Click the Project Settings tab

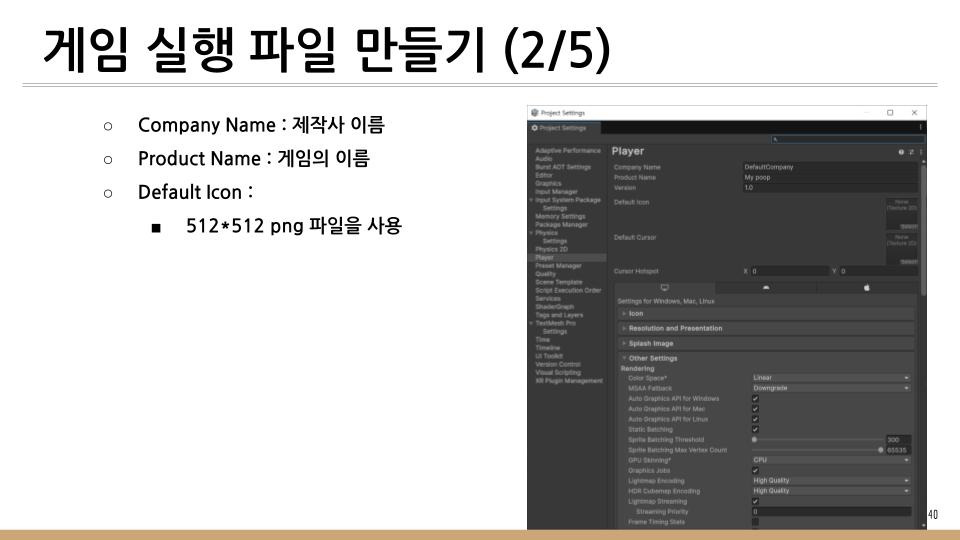pos(564,128)
